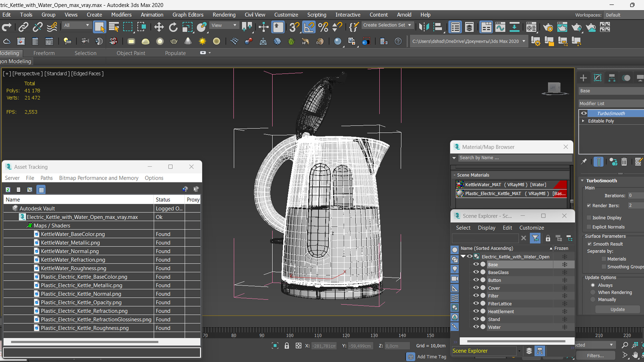Open the Rendering menu

click(x=224, y=15)
